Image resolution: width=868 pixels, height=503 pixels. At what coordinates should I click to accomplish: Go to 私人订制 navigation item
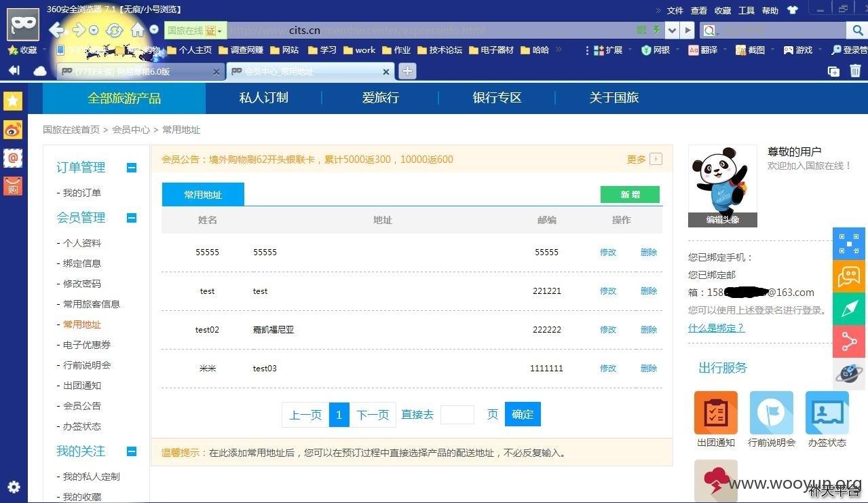263,98
